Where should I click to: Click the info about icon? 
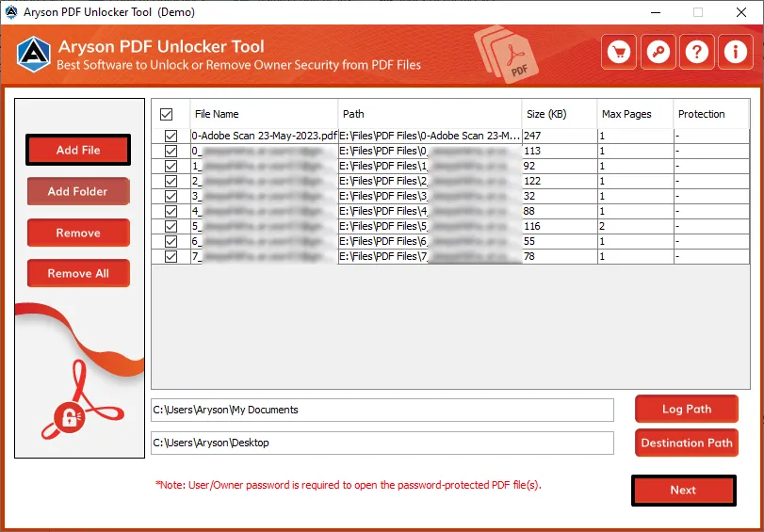pyautogui.click(x=735, y=52)
